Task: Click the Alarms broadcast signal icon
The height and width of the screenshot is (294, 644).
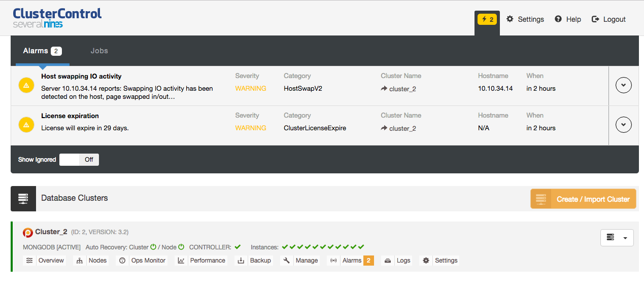Action: [x=333, y=261]
